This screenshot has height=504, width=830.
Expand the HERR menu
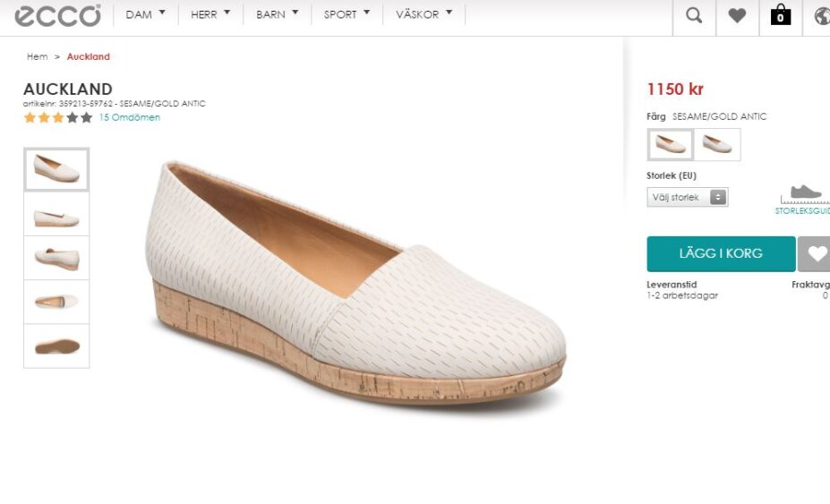click(210, 14)
